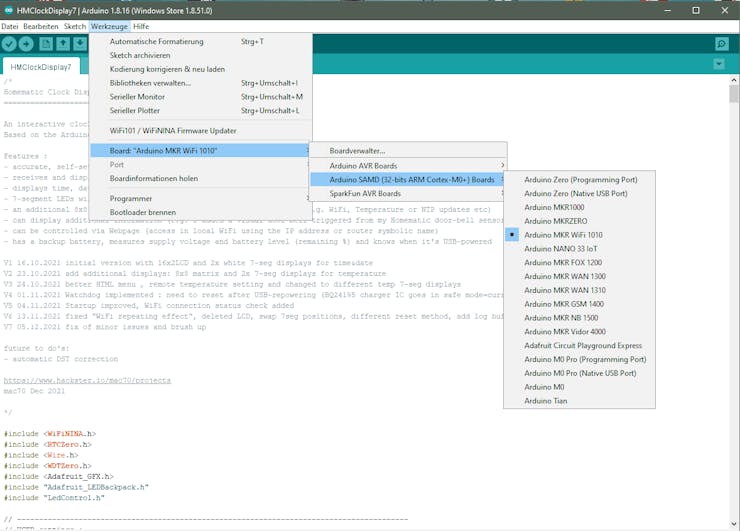Click the Open sketch toolbar icon
The image size is (740, 531).
click(63, 44)
